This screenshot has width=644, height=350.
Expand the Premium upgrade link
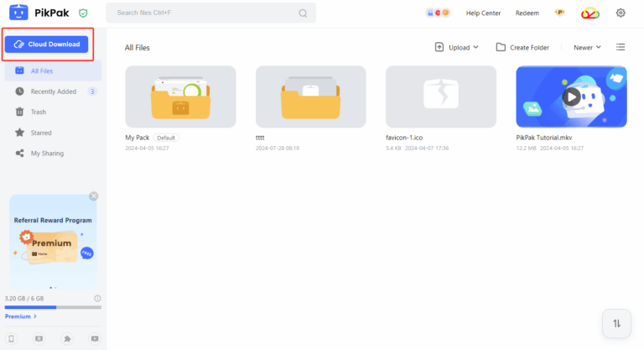21,316
